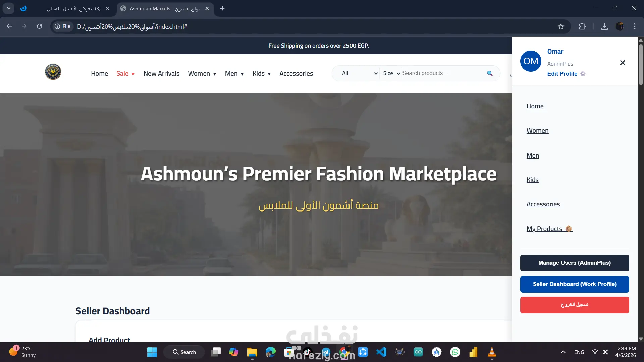Screen dimensions: 644x362
Task: Reload the page with the refresh icon
Action: (x=39, y=26)
